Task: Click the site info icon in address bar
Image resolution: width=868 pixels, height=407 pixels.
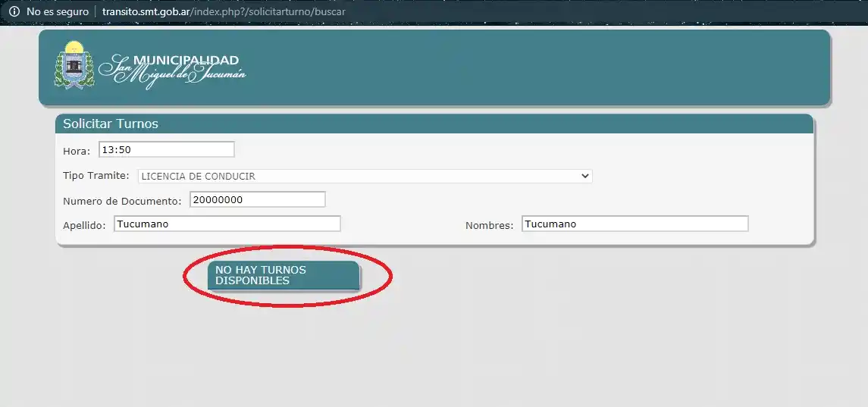Action: point(14,12)
